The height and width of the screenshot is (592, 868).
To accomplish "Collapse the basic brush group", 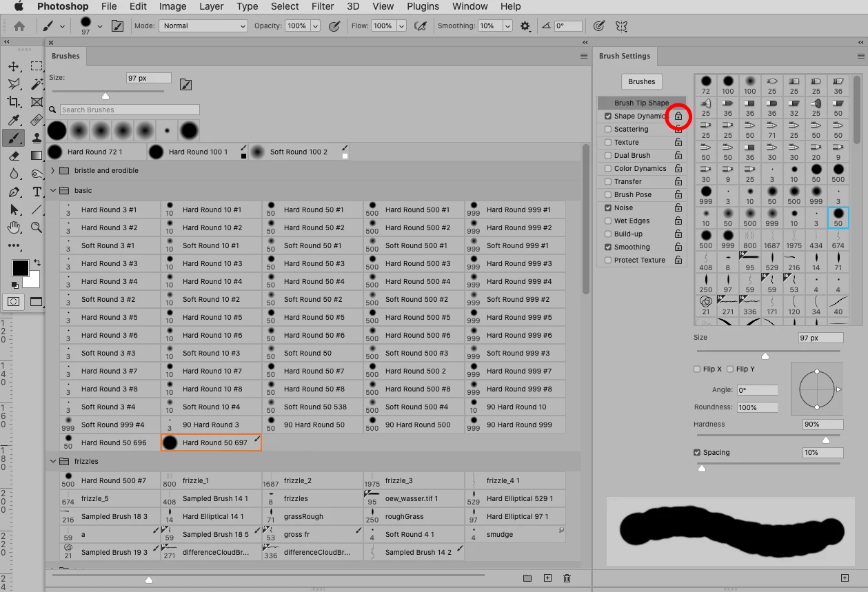I will [x=53, y=191].
